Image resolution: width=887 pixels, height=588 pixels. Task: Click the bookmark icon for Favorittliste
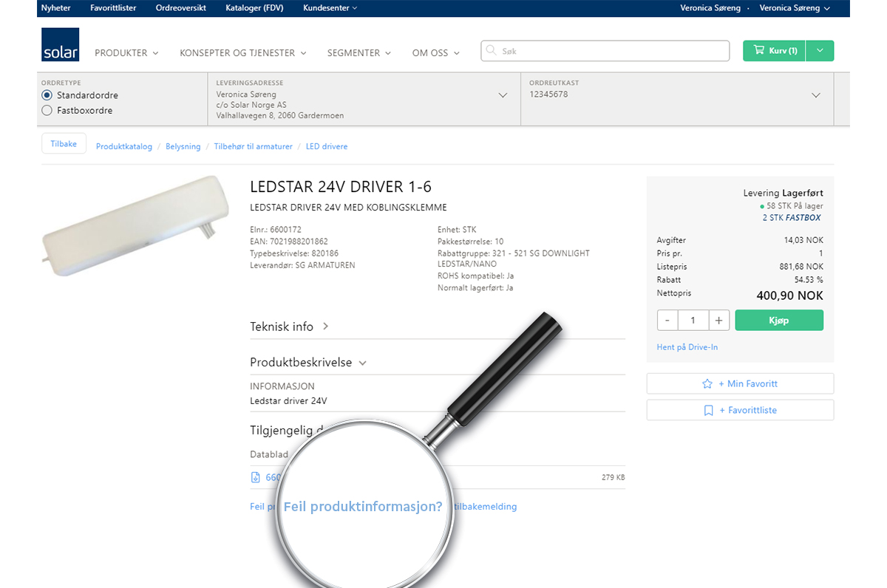(x=708, y=411)
